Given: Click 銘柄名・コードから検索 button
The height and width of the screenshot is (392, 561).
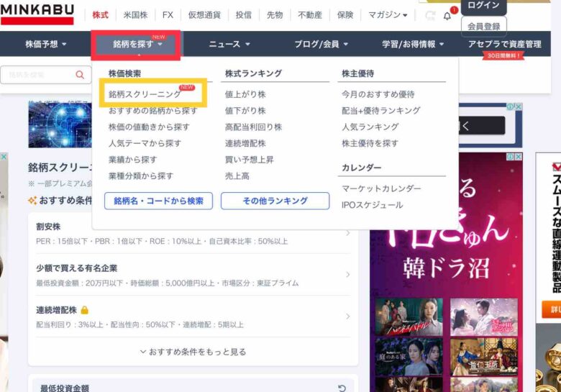Looking at the screenshot, I should tap(158, 201).
